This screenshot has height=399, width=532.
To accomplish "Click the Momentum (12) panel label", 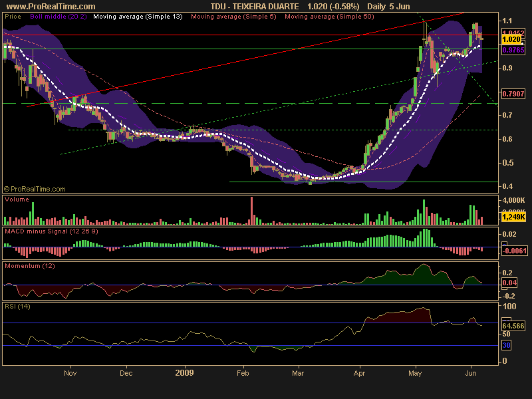I will (30, 266).
